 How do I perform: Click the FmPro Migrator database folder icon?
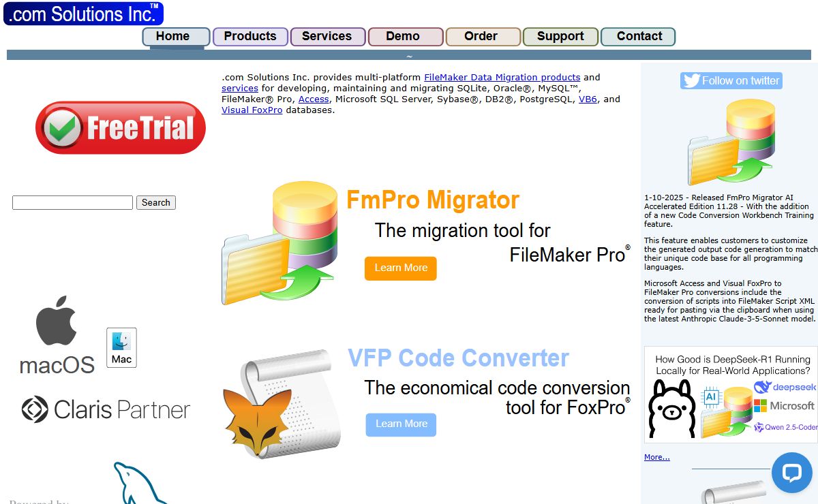click(x=278, y=243)
